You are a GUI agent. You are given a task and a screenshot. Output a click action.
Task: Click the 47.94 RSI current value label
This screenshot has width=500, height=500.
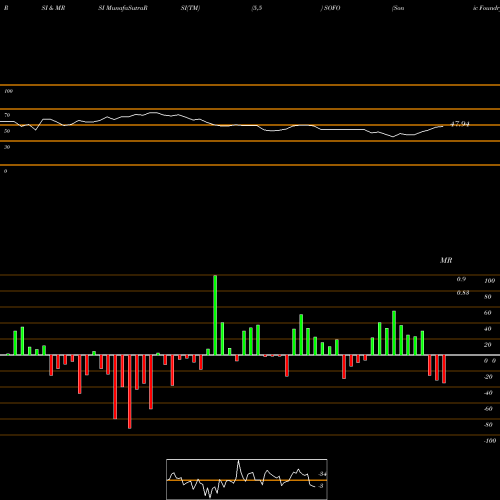tap(460, 124)
